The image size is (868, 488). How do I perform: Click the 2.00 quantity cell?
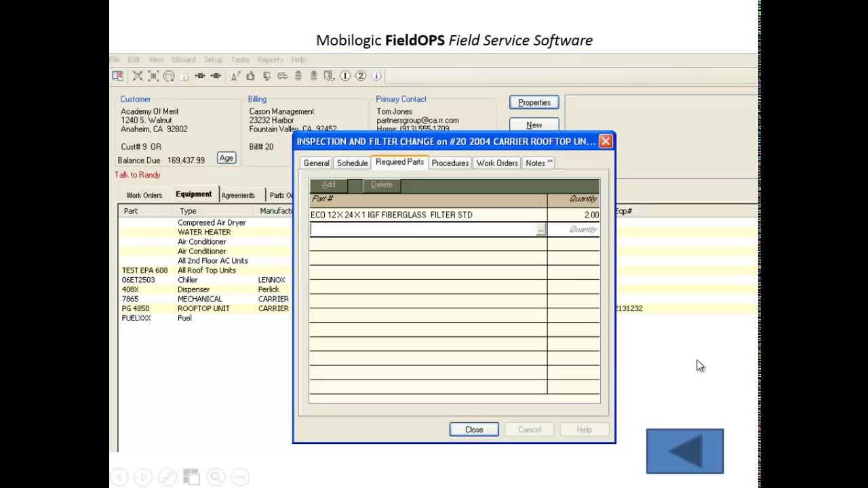(x=574, y=215)
